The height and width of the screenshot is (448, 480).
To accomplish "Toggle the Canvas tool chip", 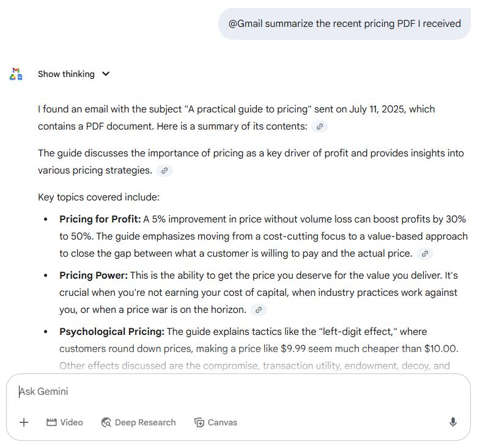I will pyautogui.click(x=215, y=422).
